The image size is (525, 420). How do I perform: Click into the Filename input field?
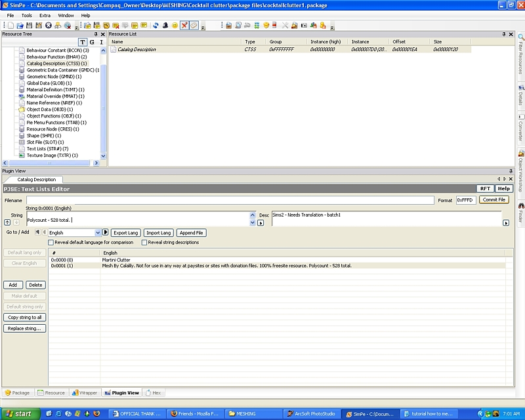230,200
